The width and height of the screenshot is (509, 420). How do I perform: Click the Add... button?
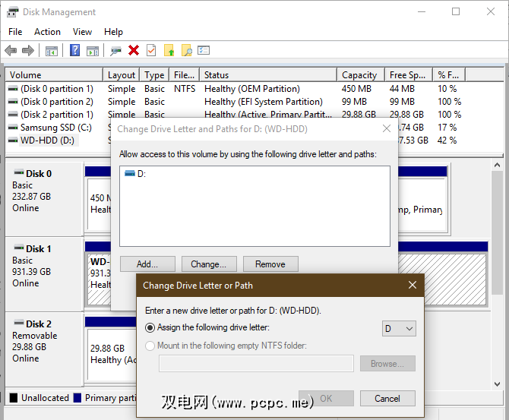[x=147, y=264]
